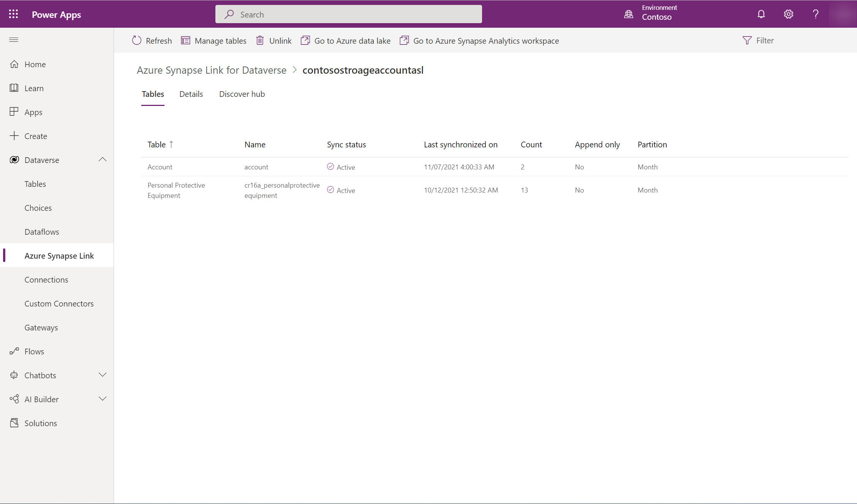Click the Tables tab to view linked tables
The image size is (857, 504).
(152, 93)
